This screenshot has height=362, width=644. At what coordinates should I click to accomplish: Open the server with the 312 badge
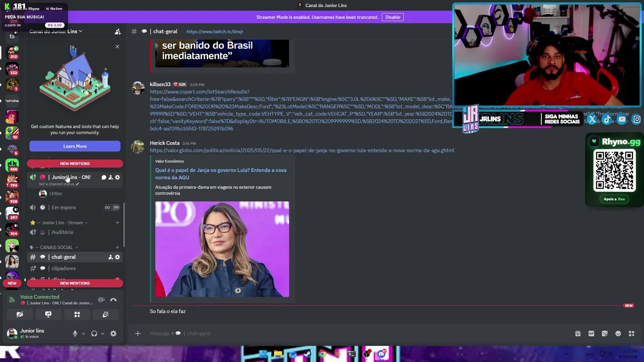pyautogui.click(x=12, y=52)
